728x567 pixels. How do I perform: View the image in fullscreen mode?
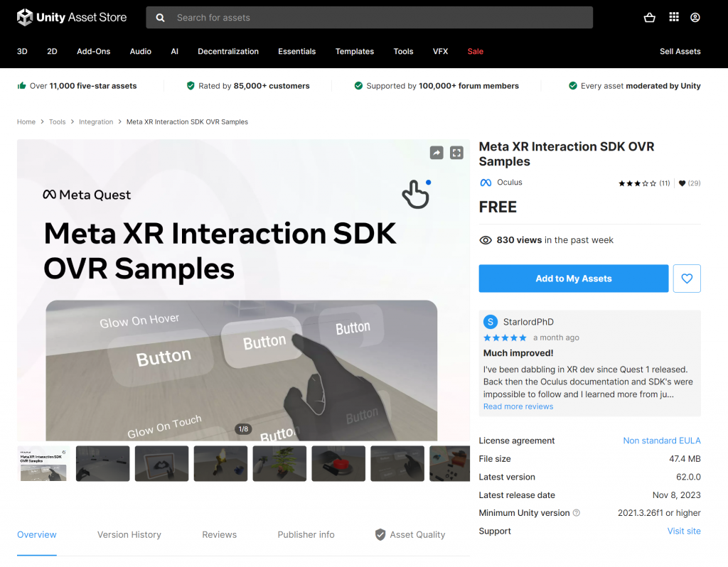(x=456, y=152)
